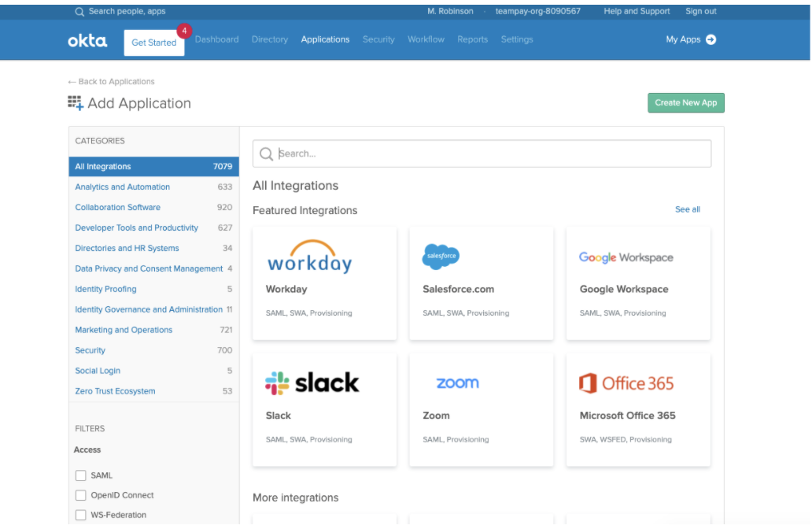The height and width of the screenshot is (529, 812).
Task: Click the Slack card title text
Action: [x=278, y=416]
